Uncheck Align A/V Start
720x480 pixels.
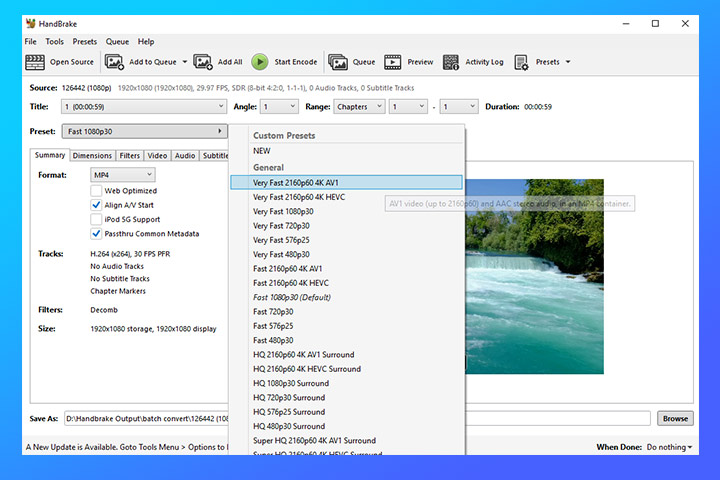[96, 205]
